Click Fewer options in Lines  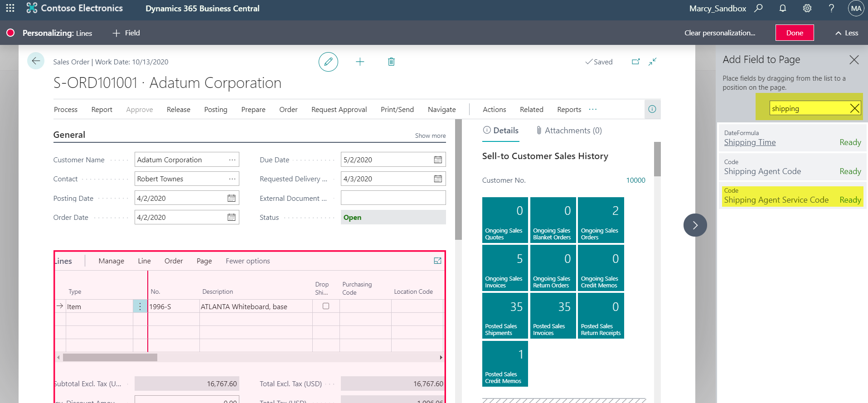pos(248,261)
